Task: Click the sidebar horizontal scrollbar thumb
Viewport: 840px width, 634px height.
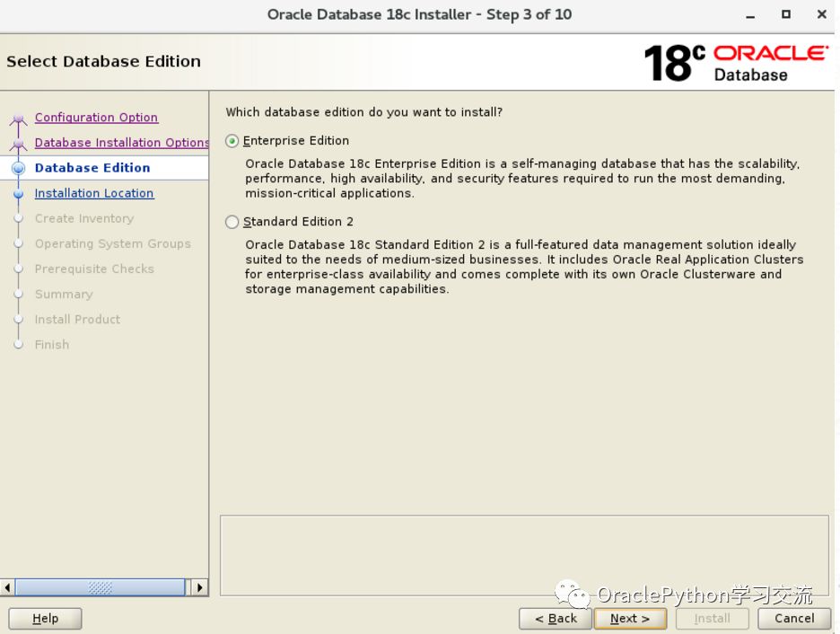Action: [101, 587]
